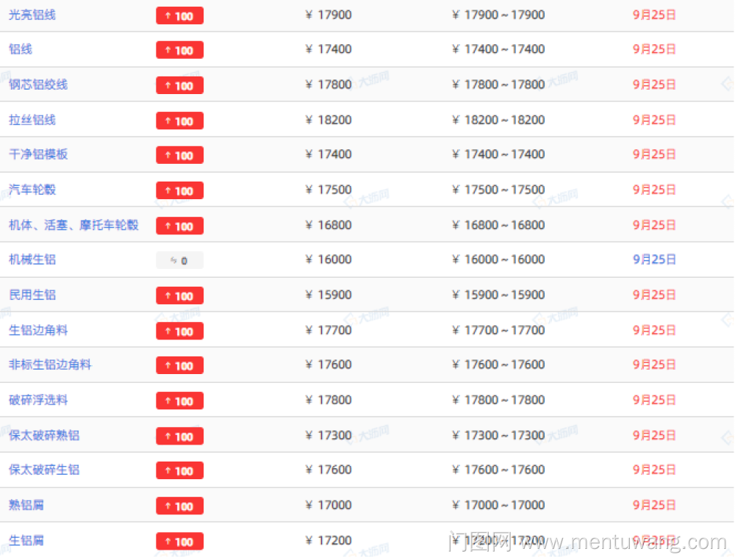Click the 汽车轮毂 link
Image resolution: width=735 pixels, height=560 pixels.
[32, 190]
